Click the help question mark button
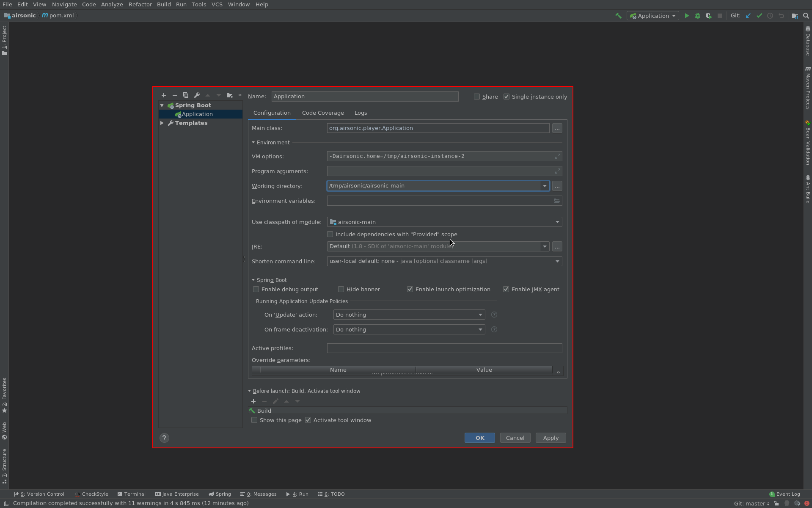The image size is (812, 508). tap(164, 438)
